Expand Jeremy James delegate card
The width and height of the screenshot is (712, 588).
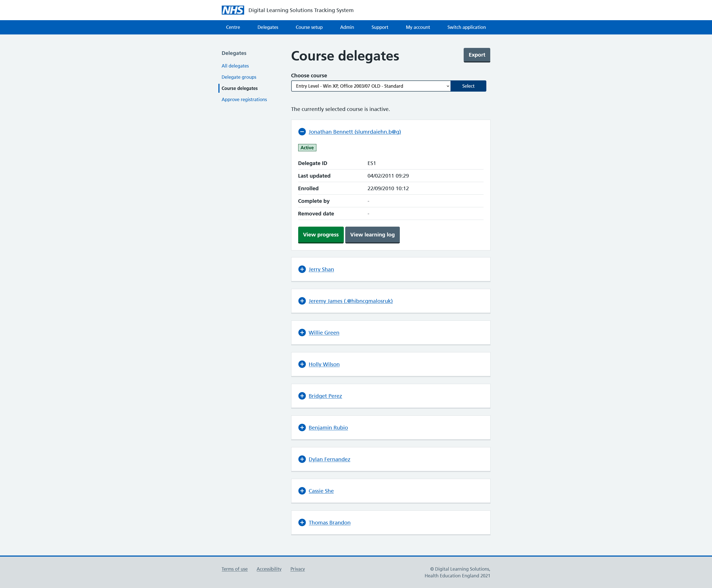[350, 301]
